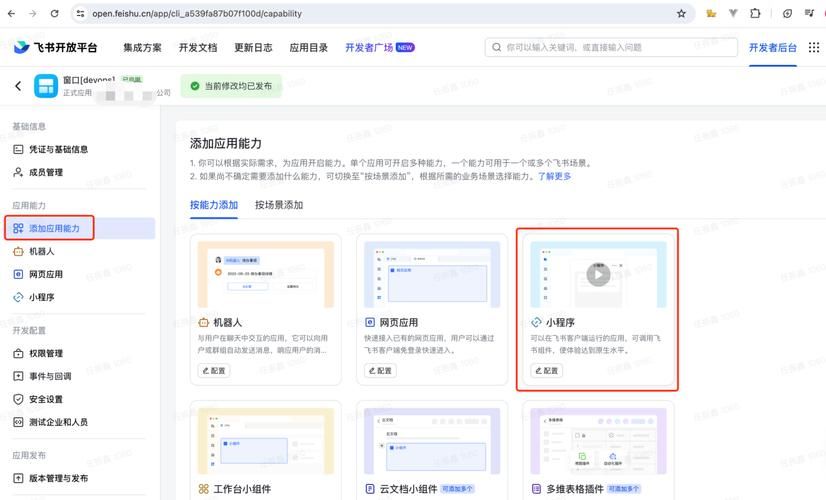Click the 小程序 card title
Image resolution: width=826 pixels, height=500 pixels.
point(560,322)
